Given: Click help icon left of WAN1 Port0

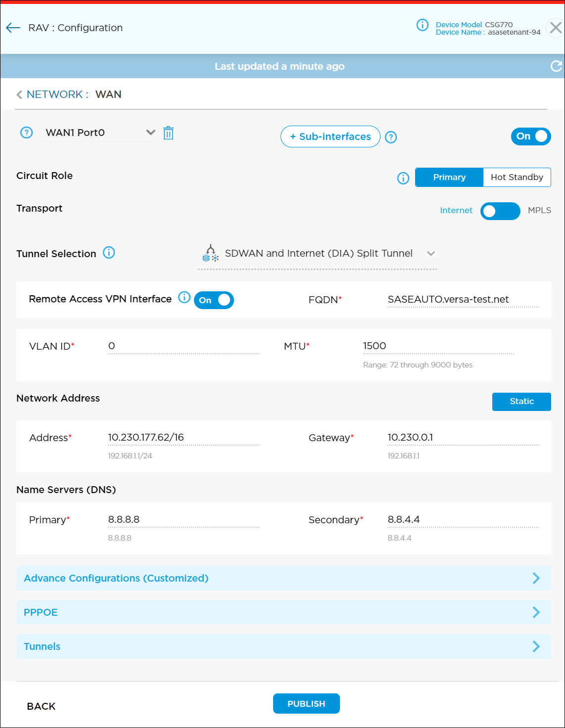Looking at the screenshot, I should click(26, 133).
